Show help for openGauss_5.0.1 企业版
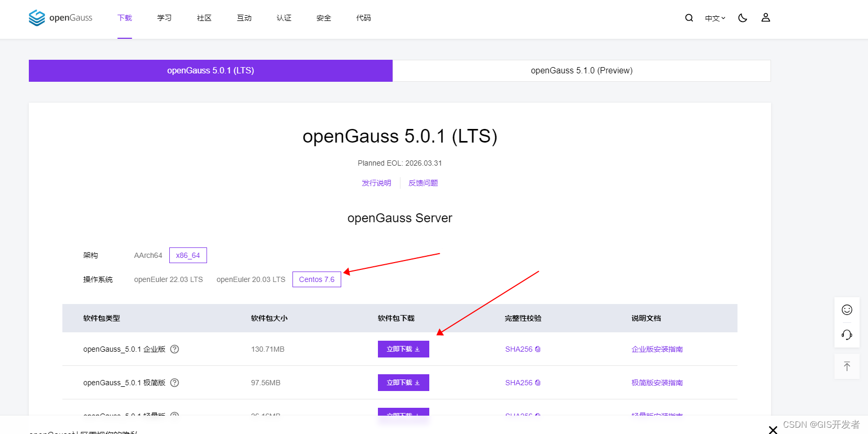 pyautogui.click(x=175, y=349)
